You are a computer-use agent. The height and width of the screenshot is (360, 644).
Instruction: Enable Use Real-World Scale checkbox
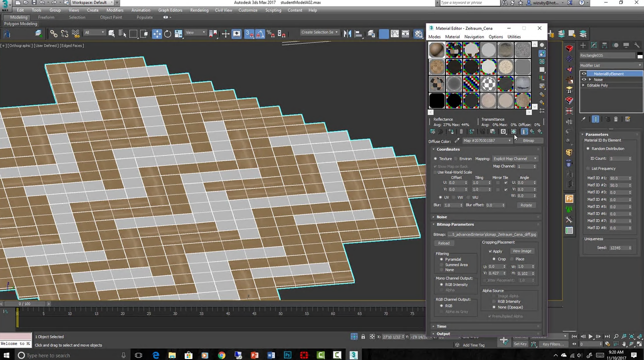click(435, 172)
